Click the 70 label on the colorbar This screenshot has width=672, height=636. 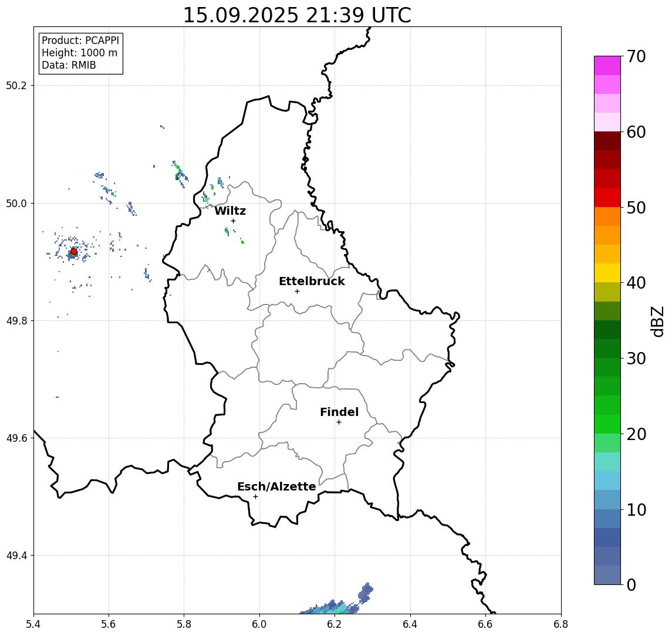tap(636, 56)
